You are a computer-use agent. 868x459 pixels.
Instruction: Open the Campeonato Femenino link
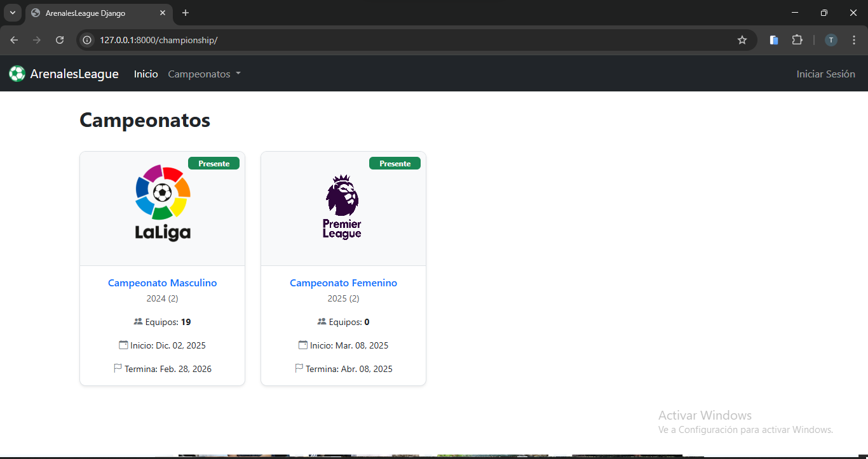click(x=343, y=283)
